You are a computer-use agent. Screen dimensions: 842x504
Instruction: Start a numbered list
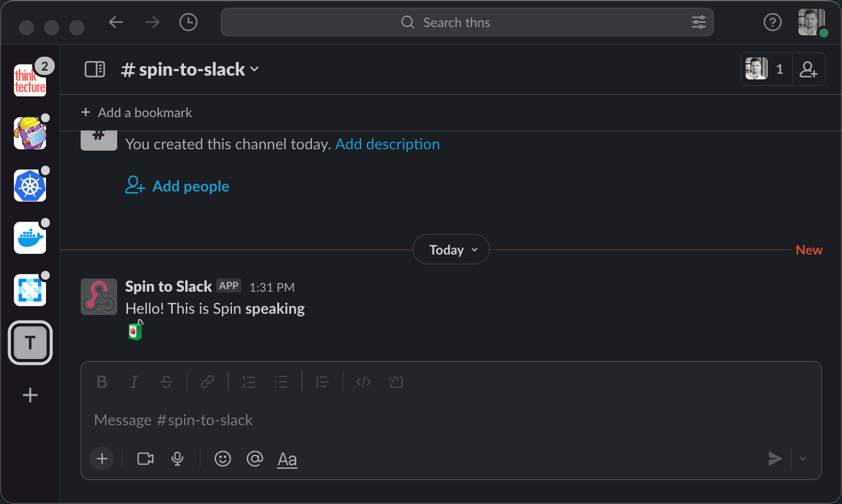point(249,382)
